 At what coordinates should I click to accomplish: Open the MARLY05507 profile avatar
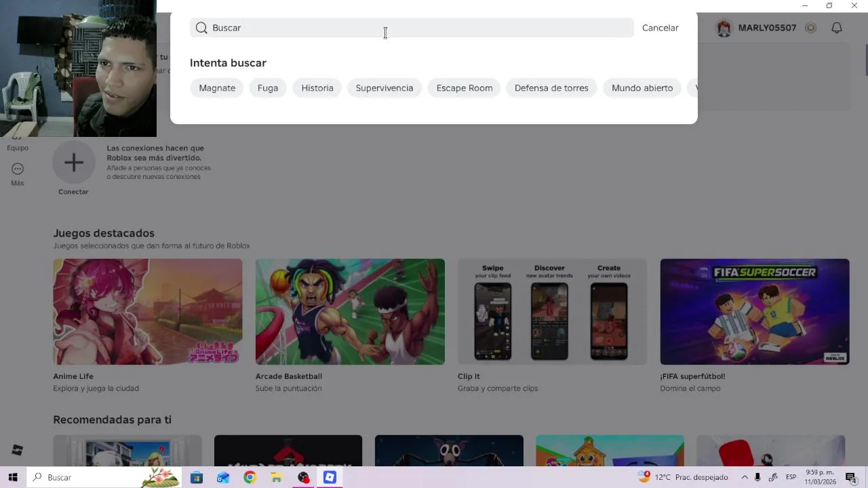coord(724,28)
